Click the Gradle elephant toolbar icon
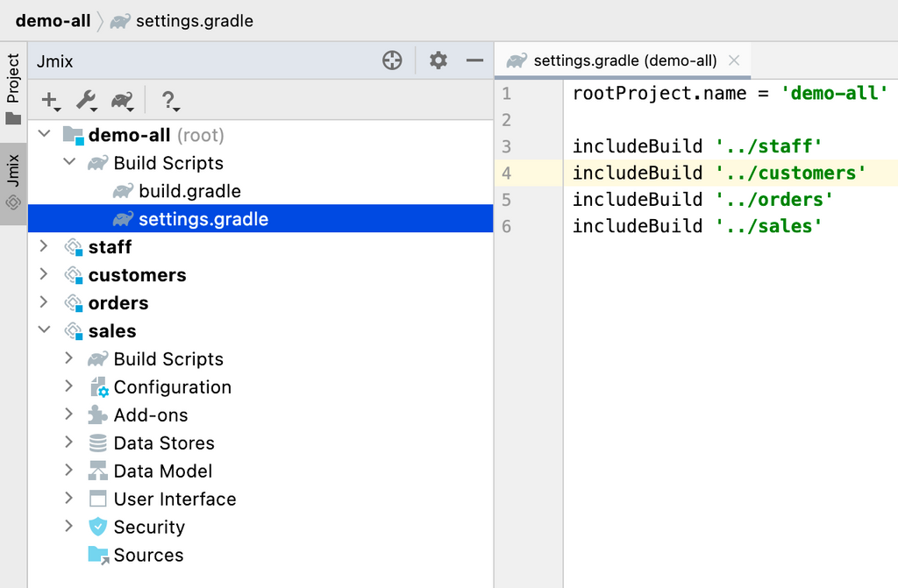The height and width of the screenshot is (588, 898). tap(122, 101)
